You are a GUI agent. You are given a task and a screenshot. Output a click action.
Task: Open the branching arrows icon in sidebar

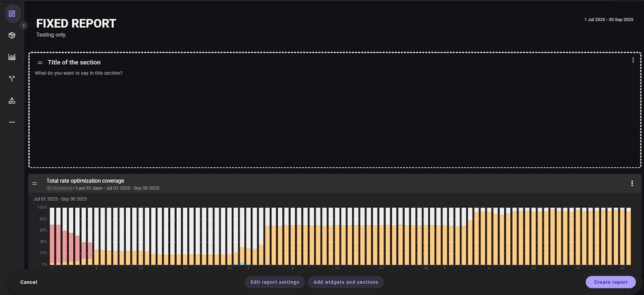[12, 79]
